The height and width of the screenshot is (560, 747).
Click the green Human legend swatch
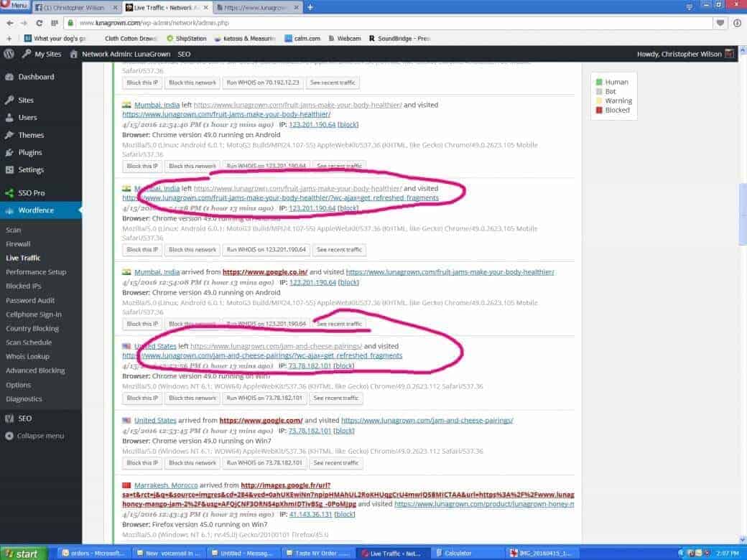[599, 82]
